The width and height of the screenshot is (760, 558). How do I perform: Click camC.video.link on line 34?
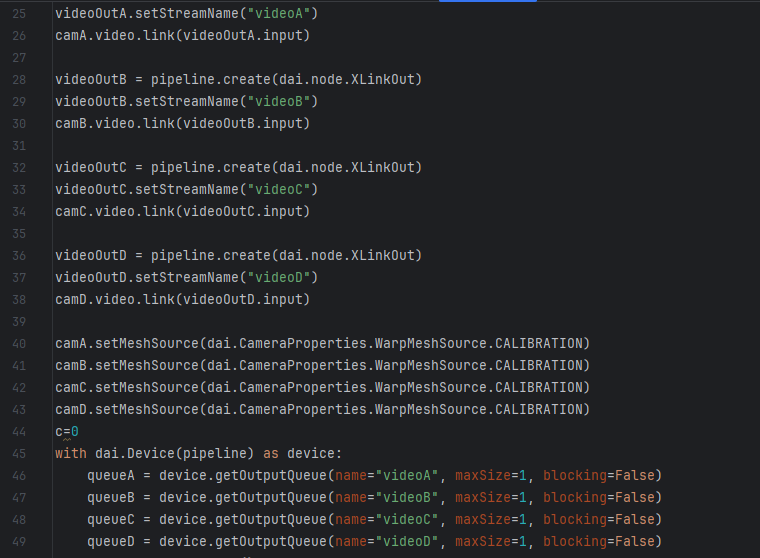(110, 212)
